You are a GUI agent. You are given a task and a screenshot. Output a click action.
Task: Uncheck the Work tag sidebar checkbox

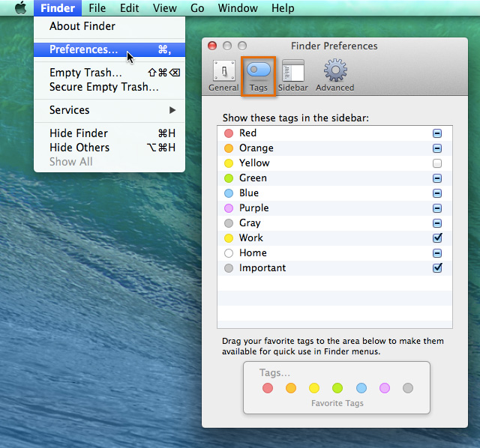pyautogui.click(x=437, y=238)
